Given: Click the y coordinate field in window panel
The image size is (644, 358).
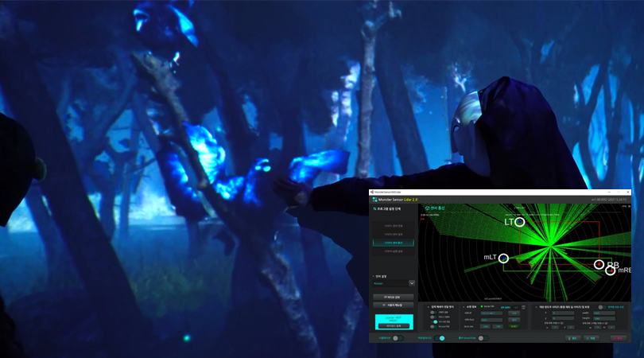Looking at the screenshot, I should 563,318.
